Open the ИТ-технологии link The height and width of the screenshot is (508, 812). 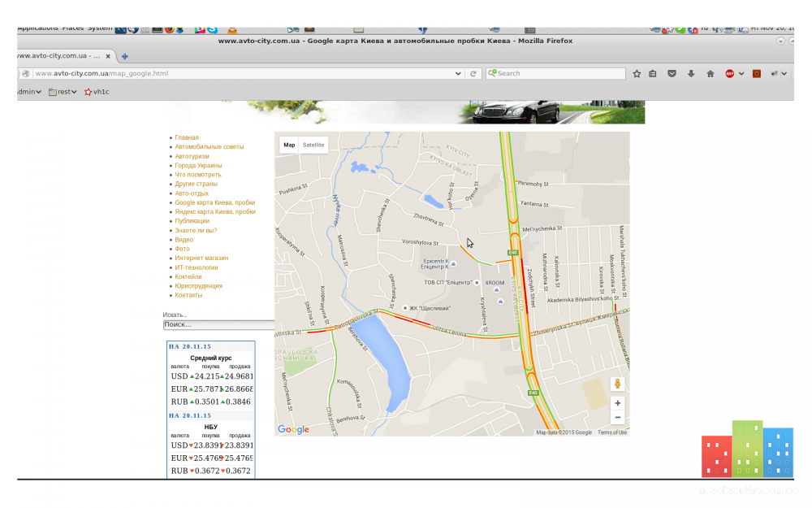pos(196,267)
